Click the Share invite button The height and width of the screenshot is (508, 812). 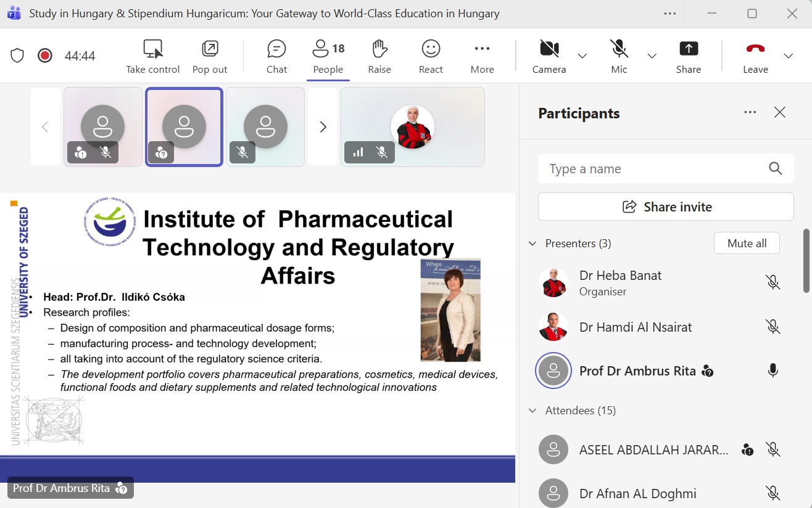click(x=666, y=207)
